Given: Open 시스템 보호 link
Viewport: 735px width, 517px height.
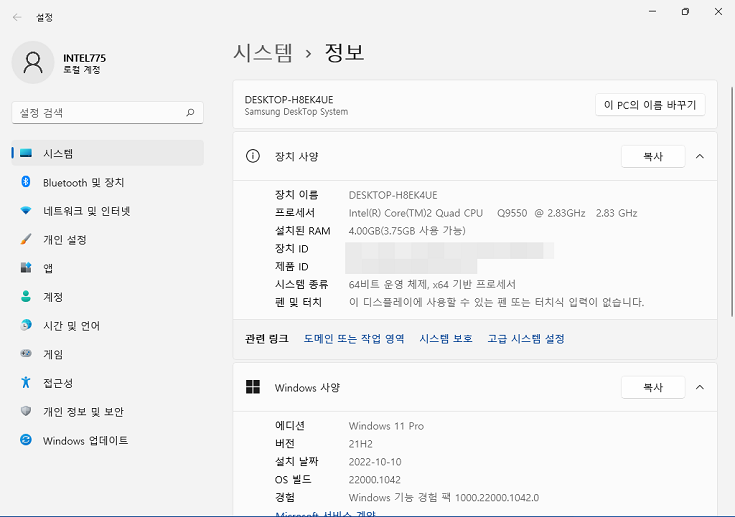Looking at the screenshot, I should tap(446, 338).
